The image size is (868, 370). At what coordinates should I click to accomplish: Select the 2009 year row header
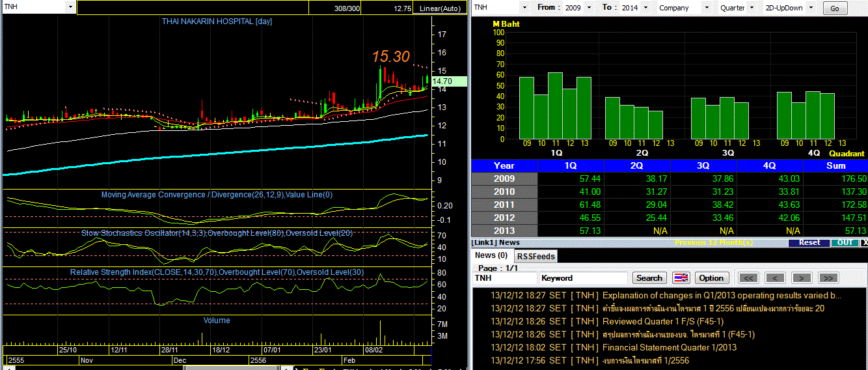(504, 178)
